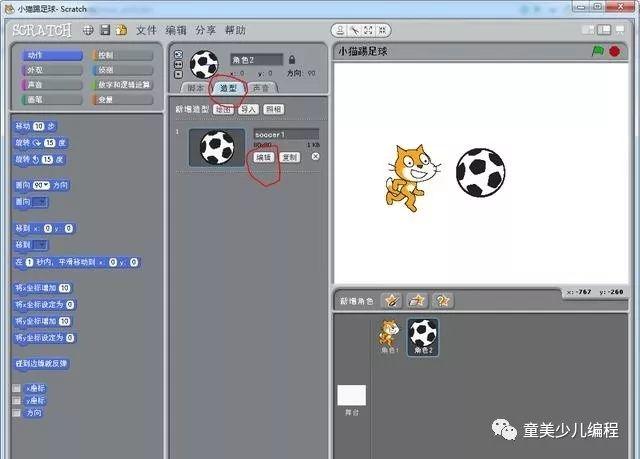Click the counterclockwise arrow in 旋转 block
640x459 pixels.
pos(36,160)
